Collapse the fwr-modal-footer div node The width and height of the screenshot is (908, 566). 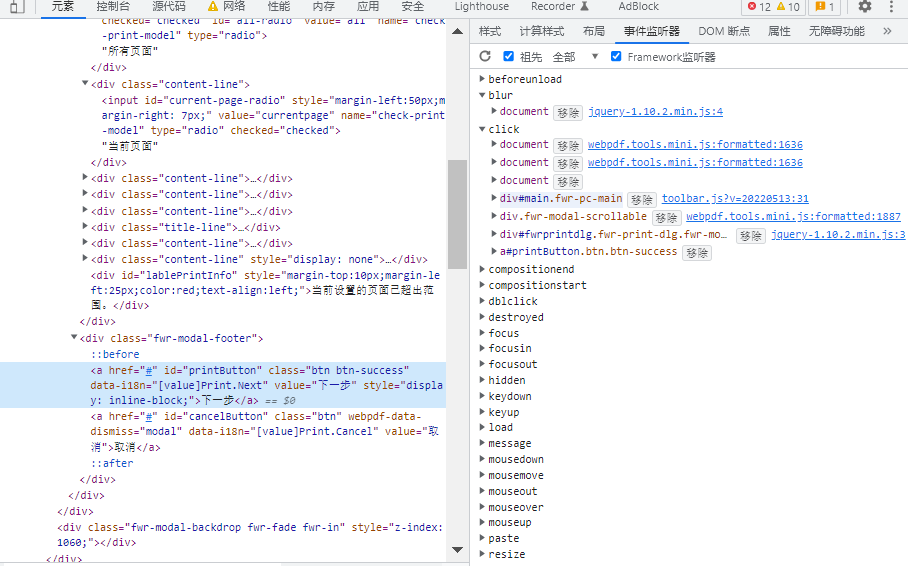(74, 337)
